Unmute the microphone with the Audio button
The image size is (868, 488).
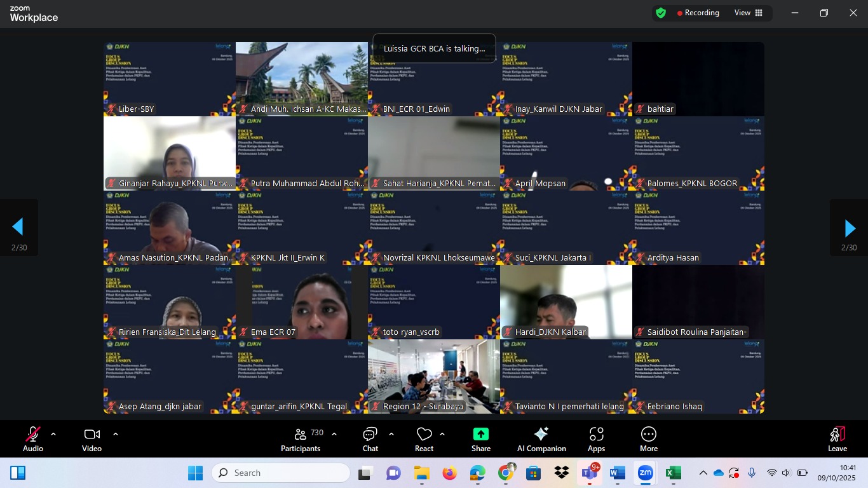point(33,439)
